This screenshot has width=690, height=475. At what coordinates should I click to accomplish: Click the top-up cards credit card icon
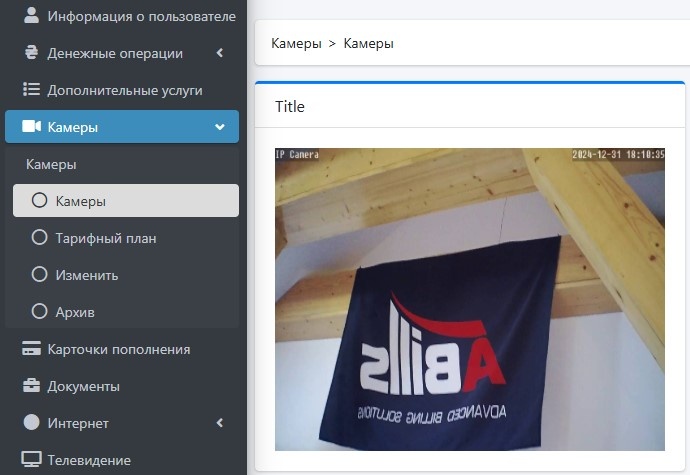(31, 348)
